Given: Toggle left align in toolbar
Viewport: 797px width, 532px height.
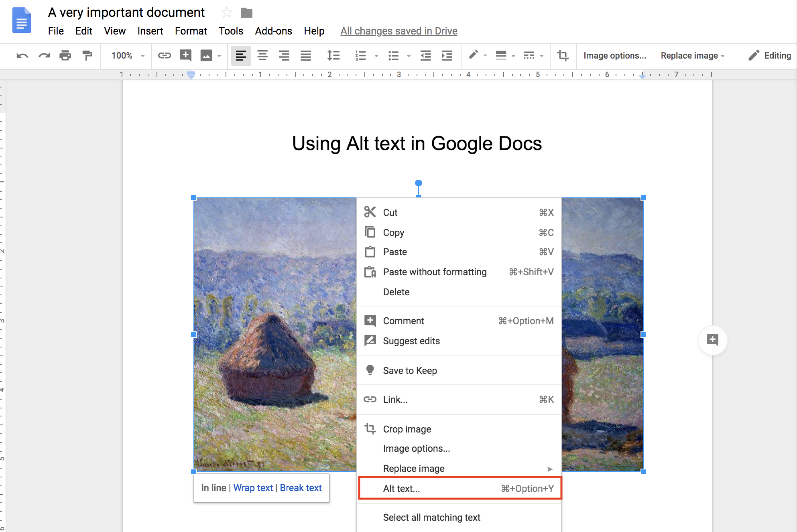Looking at the screenshot, I should pyautogui.click(x=241, y=55).
